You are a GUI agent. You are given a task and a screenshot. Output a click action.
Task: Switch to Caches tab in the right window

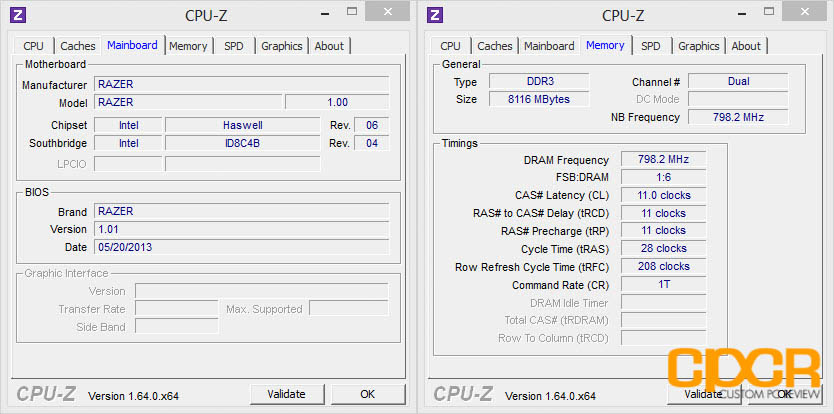(x=495, y=46)
